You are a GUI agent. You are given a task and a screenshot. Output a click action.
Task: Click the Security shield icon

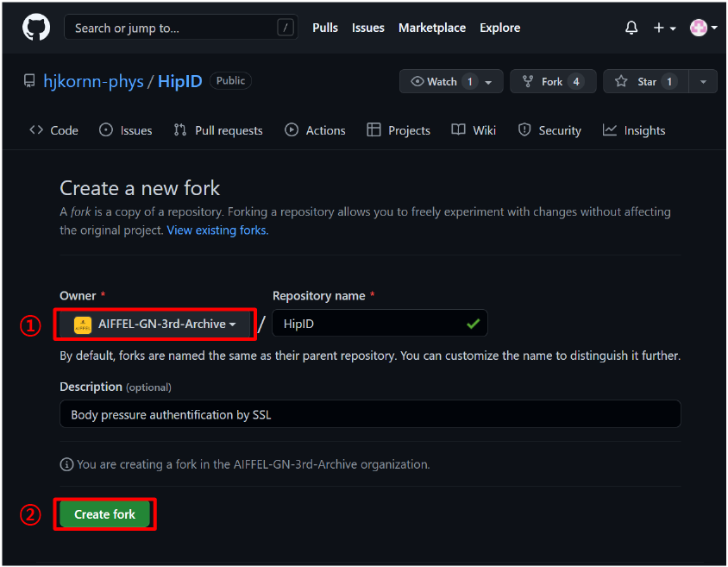(x=524, y=129)
